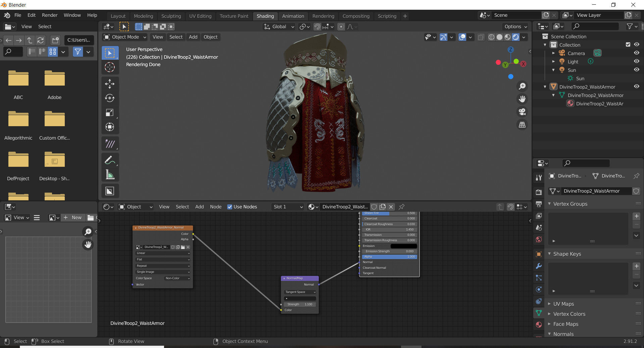This screenshot has height=348, width=644.
Task: Select the Annotate tool
Action: pyautogui.click(x=110, y=160)
